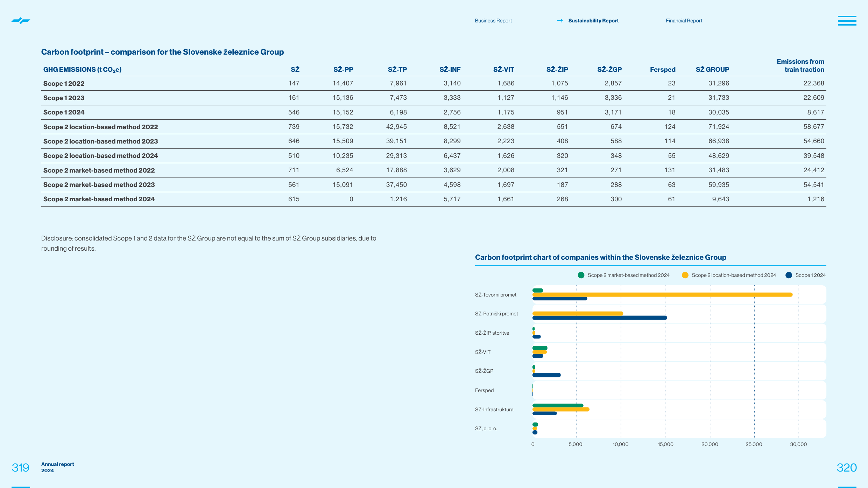Click the Fersped chart label
The height and width of the screenshot is (488, 868).
pyautogui.click(x=484, y=390)
